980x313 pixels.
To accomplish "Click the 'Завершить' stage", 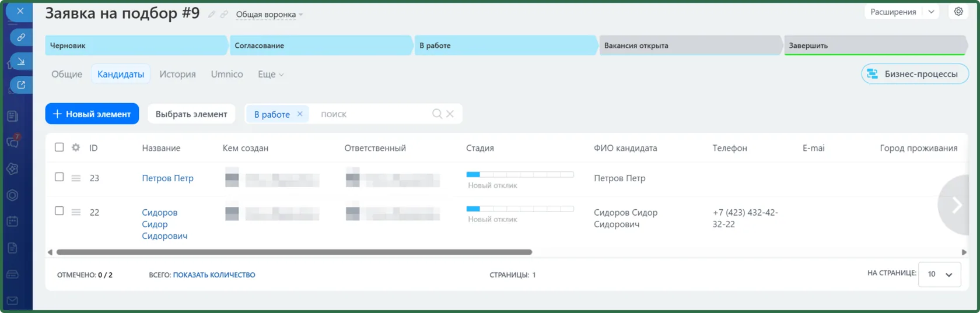I will (x=875, y=45).
